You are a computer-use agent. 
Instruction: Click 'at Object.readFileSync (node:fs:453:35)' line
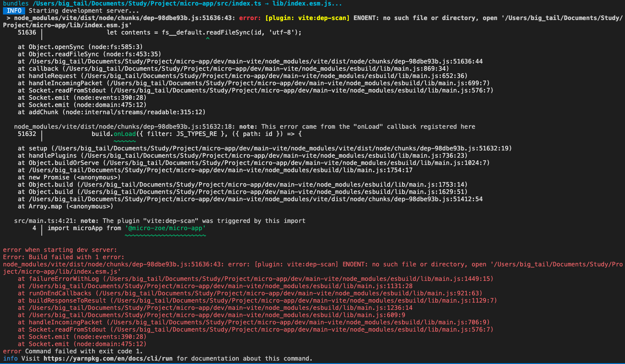click(x=90, y=54)
